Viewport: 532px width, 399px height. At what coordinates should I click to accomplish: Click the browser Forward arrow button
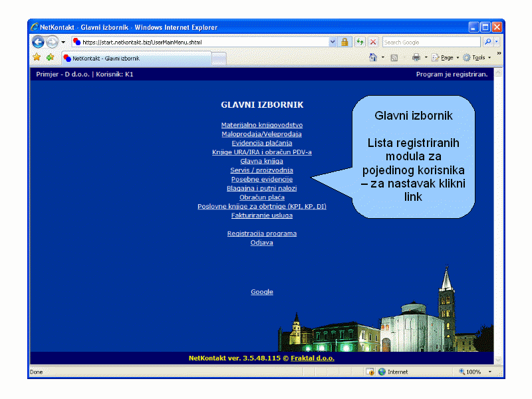pyautogui.click(x=53, y=42)
